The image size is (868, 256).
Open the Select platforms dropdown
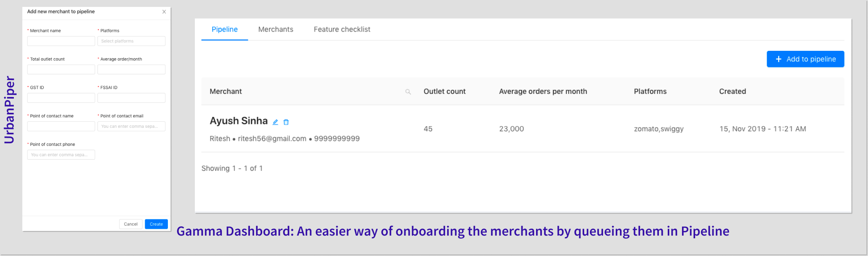131,41
